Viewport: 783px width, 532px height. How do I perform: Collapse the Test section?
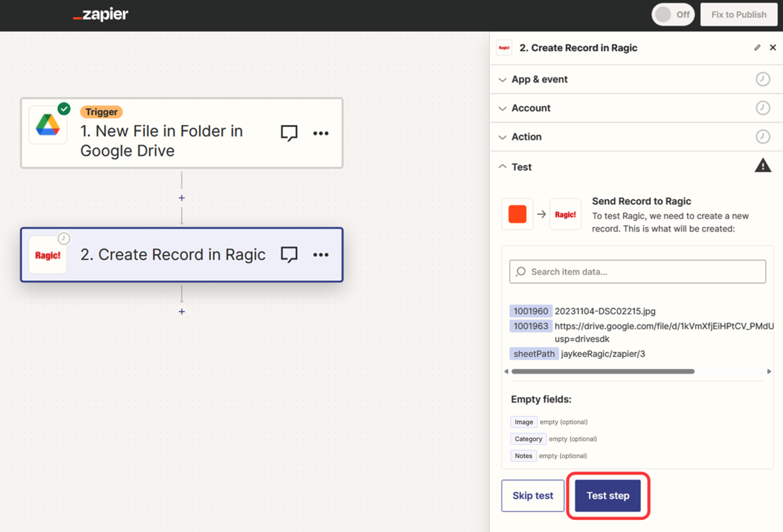point(521,167)
